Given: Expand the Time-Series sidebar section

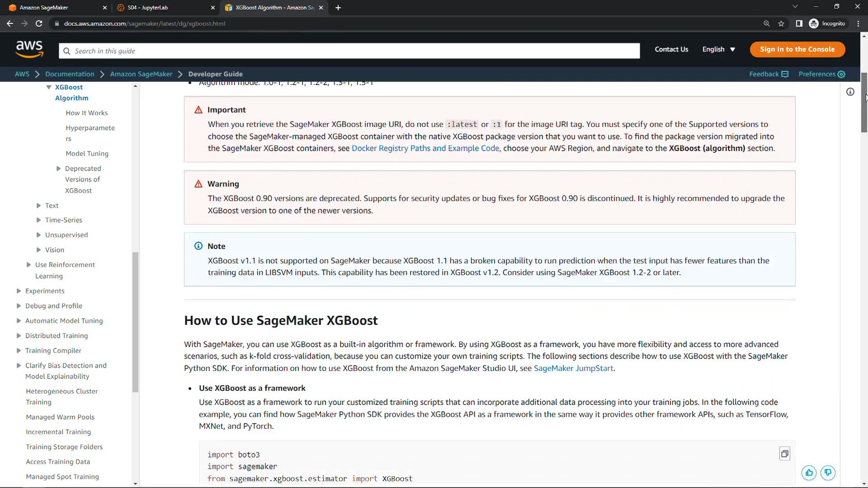Looking at the screenshot, I should point(38,220).
